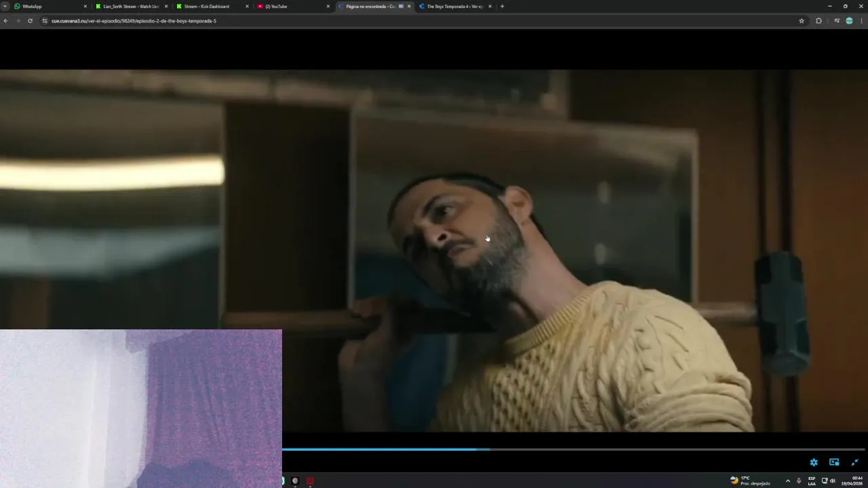Open the clock showing 00:44
The width and height of the screenshot is (868, 488).
(853, 481)
